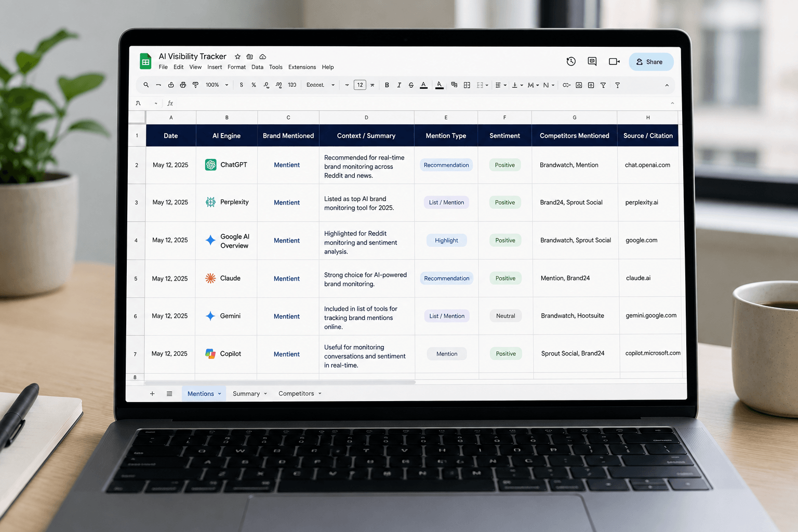The height and width of the screenshot is (532, 798).
Task: Click the insert chart icon
Action: (x=591, y=85)
